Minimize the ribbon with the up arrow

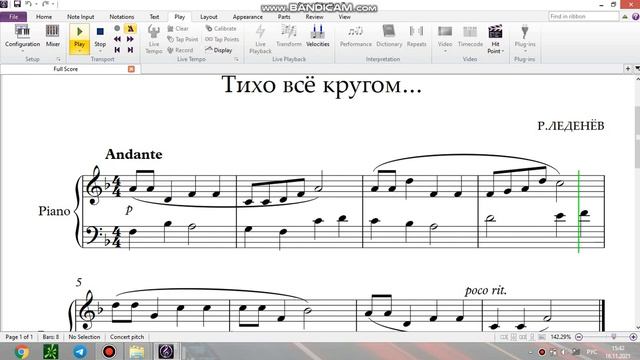625,17
